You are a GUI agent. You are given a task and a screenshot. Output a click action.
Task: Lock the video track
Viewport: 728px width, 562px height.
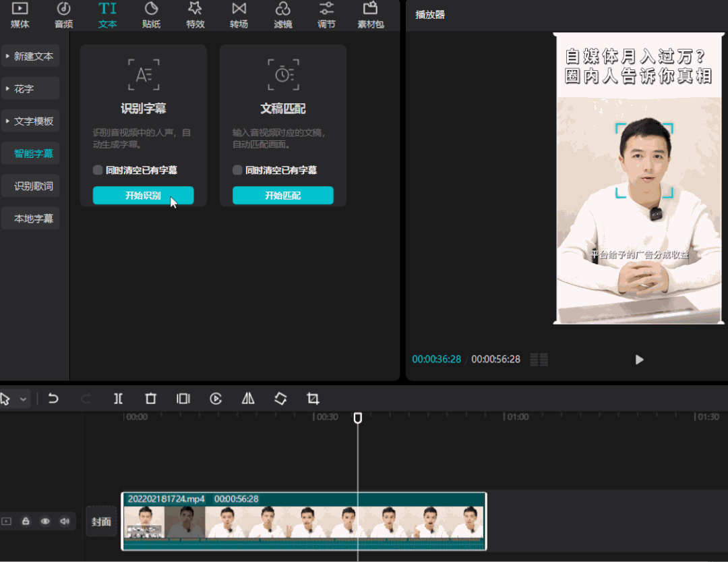[26, 521]
